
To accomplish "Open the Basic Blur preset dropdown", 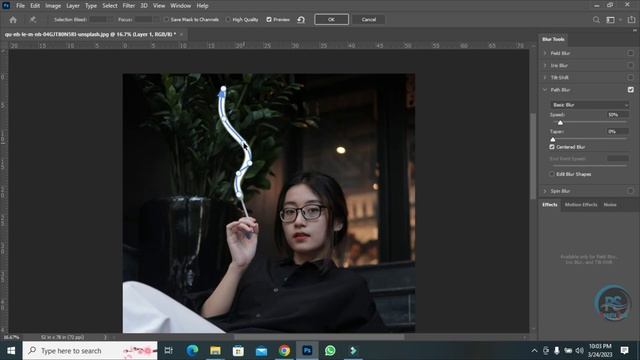I will (590, 105).
